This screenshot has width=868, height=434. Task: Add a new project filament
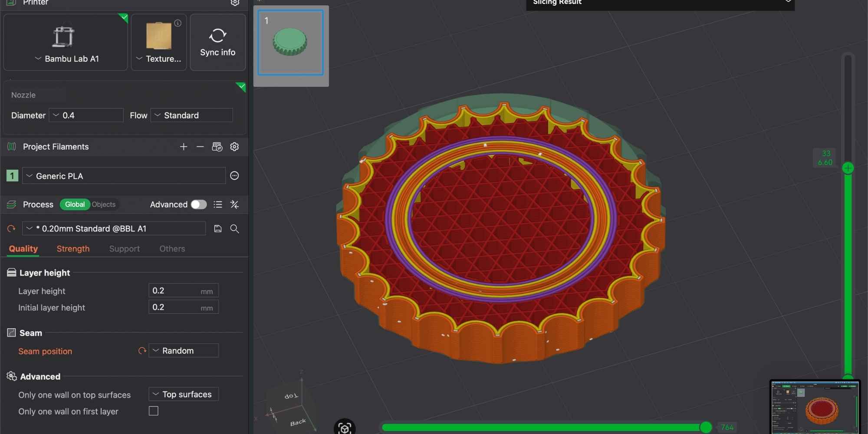(184, 147)
